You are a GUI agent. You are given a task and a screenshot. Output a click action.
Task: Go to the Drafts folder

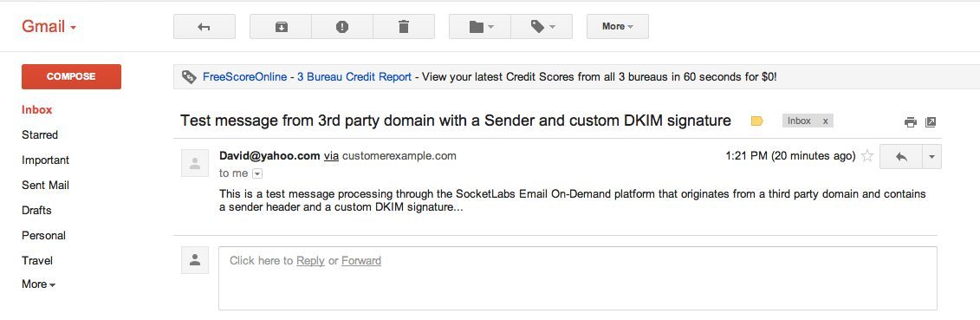pyautogui.click(x=37, y=210)
